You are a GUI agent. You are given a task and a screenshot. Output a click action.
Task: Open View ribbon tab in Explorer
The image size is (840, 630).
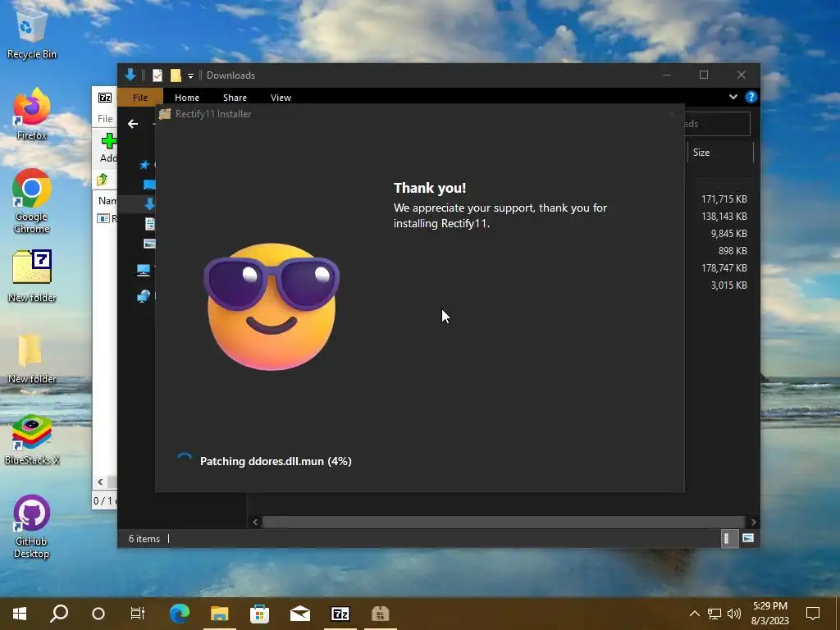coord(281,98)
